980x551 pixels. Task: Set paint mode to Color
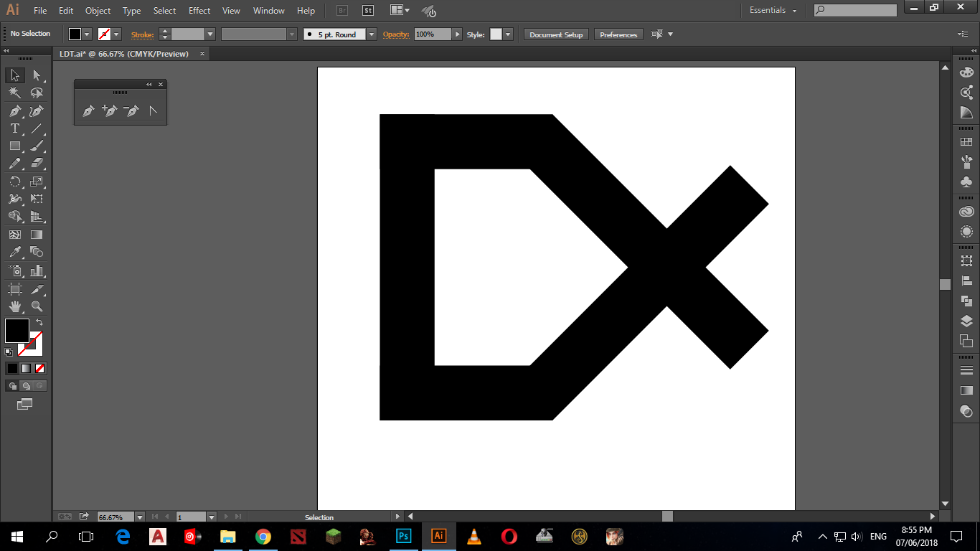click(x=12, y=369)
